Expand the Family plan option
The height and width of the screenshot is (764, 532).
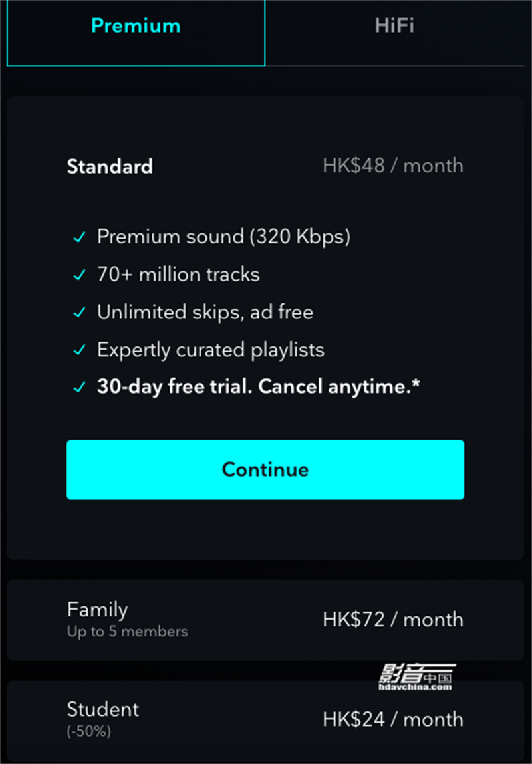click(265, 620)
